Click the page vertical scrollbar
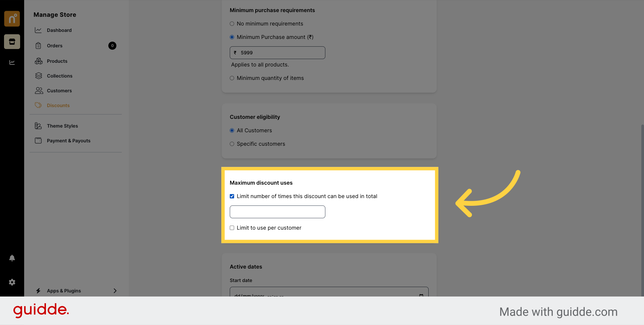This screenshot has width=644, height=325. pos(642,210)
